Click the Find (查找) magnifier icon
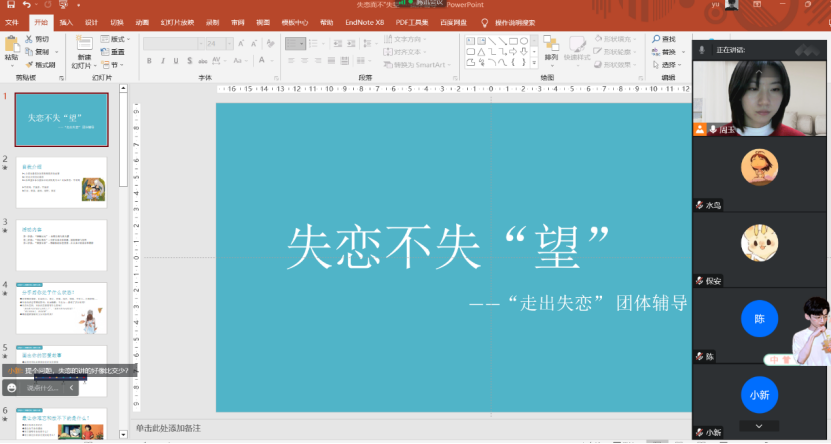Viewport: 831px width, 444px height. tap(653, 39)
